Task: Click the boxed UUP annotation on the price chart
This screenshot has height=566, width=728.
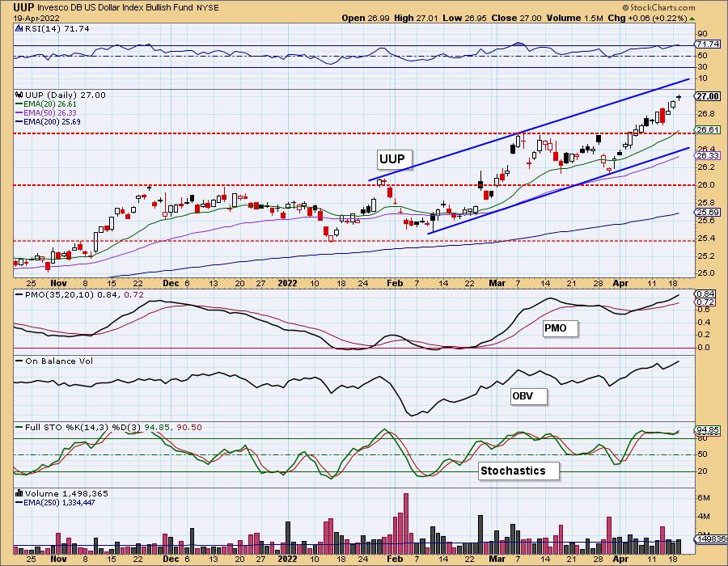Action: (x=393, y=159)
